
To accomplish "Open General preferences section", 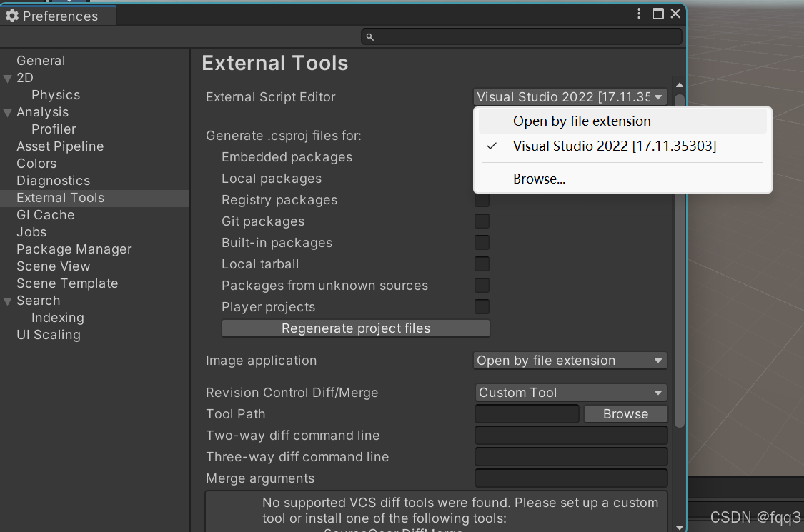I will pyautogui.click(x=41, y=61).
